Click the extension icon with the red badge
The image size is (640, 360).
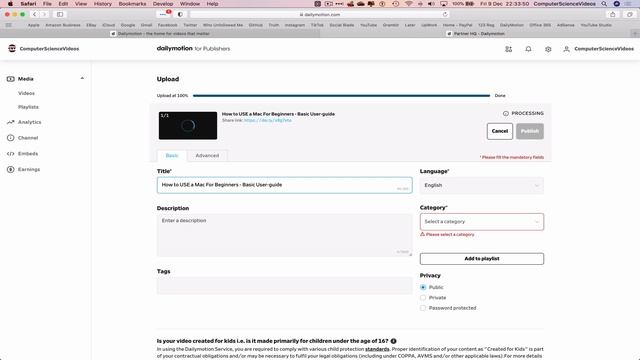pos(164,14)
